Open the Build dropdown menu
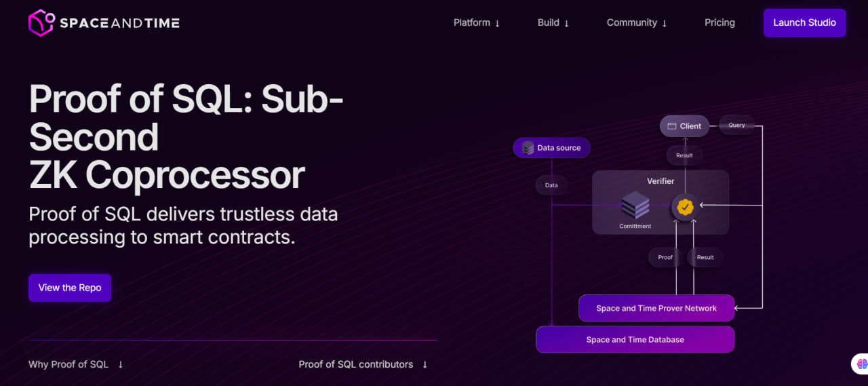This screenshot has height=386, width=868. (553, 22)
